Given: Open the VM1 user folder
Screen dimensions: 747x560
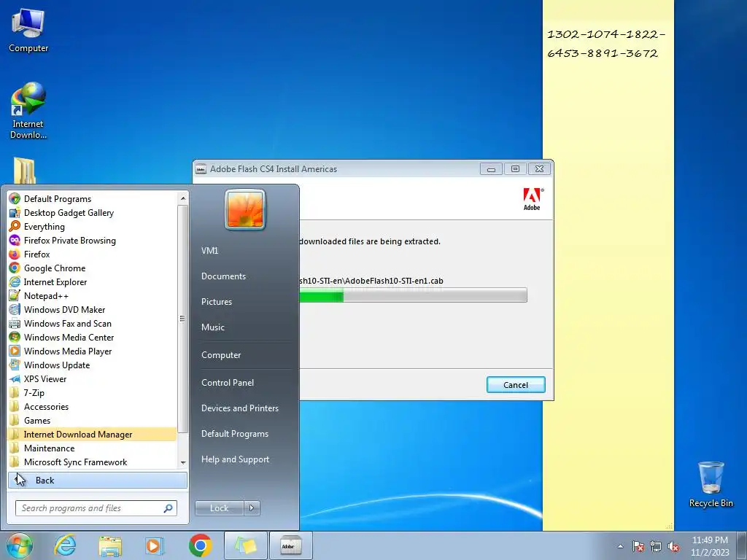Looking at the screenshot, I should [209, 251].
